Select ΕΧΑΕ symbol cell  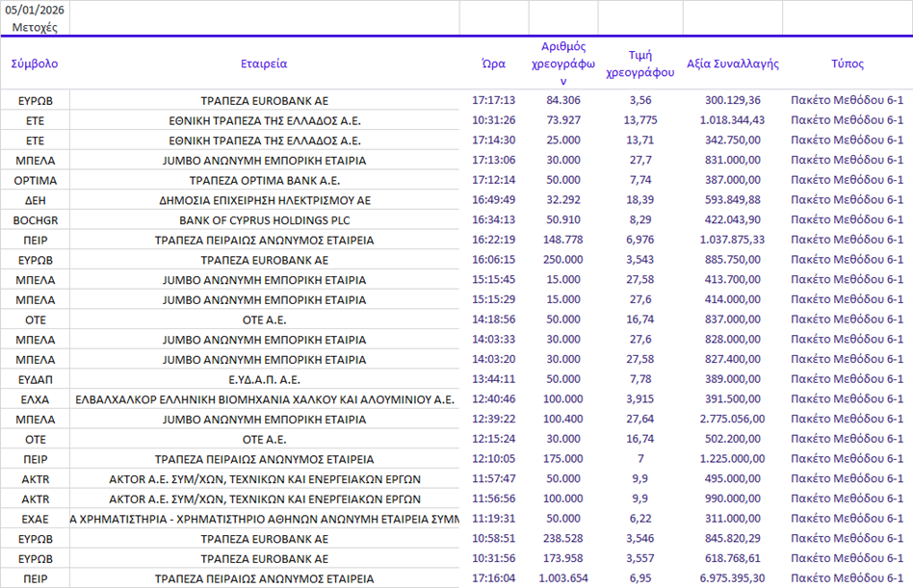[x=35, y=519]
